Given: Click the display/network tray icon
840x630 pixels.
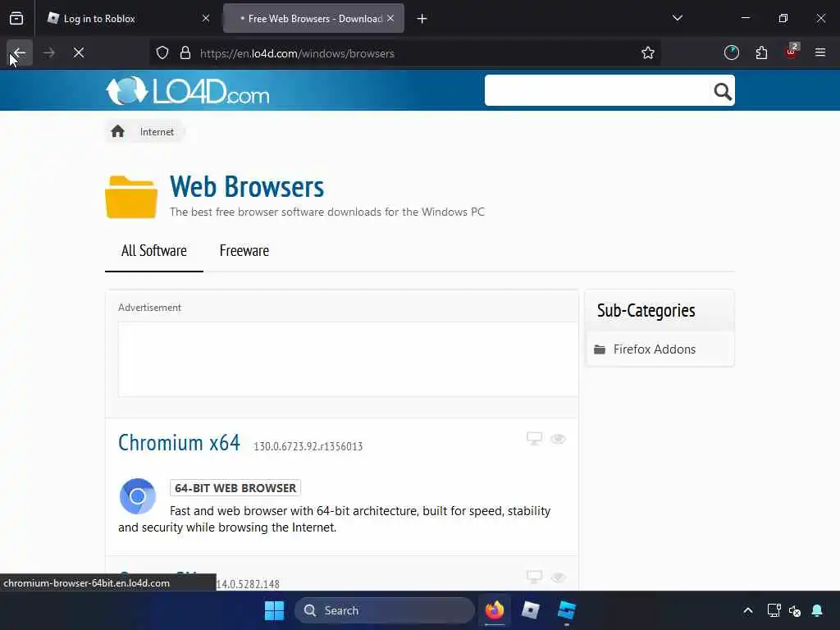Looking at the screenshot, I should (774, 610).
